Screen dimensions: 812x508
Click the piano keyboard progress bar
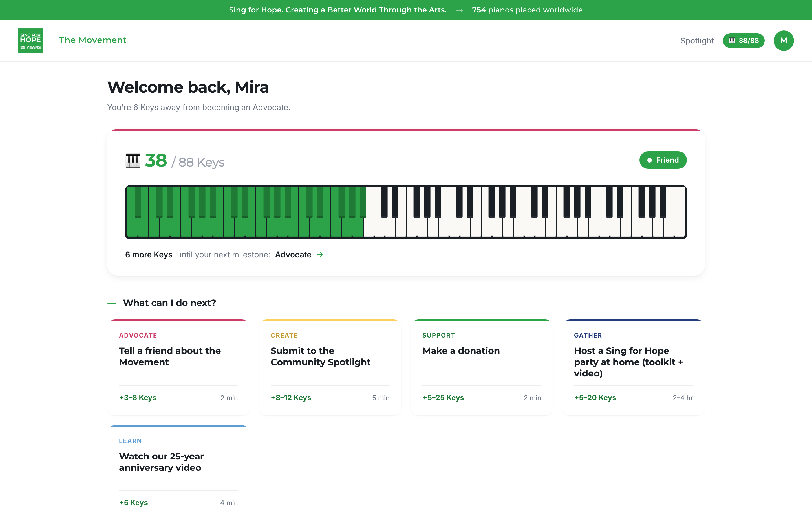click(406, 212)
